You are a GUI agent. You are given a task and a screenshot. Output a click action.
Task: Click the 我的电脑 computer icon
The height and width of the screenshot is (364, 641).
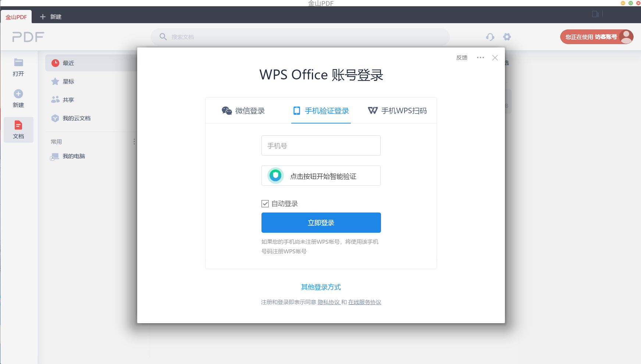[54, 156]
